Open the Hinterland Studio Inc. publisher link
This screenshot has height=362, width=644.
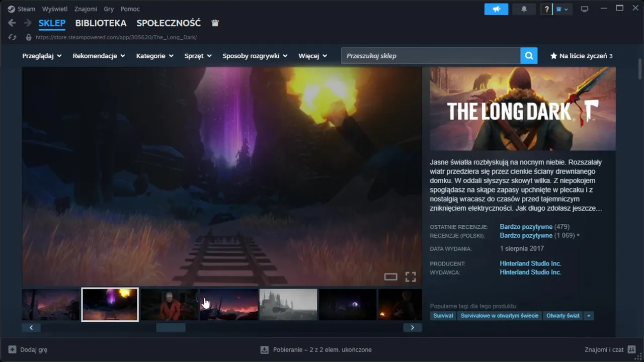click(530, 272)
